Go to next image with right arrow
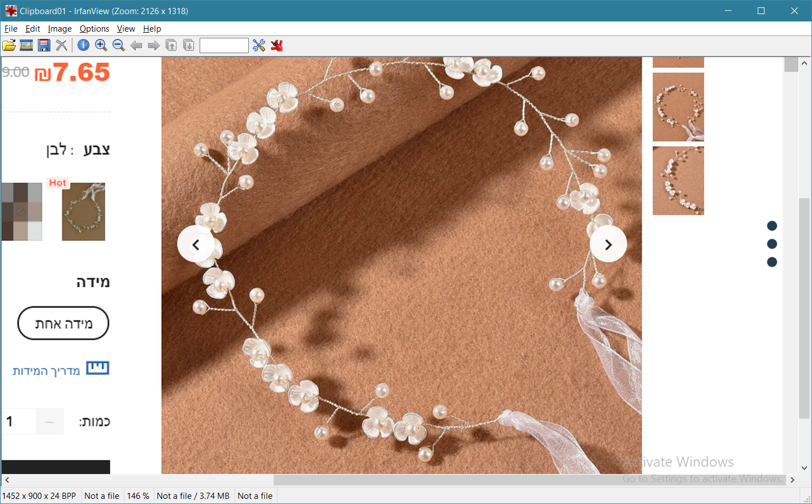 pos(154,46)
